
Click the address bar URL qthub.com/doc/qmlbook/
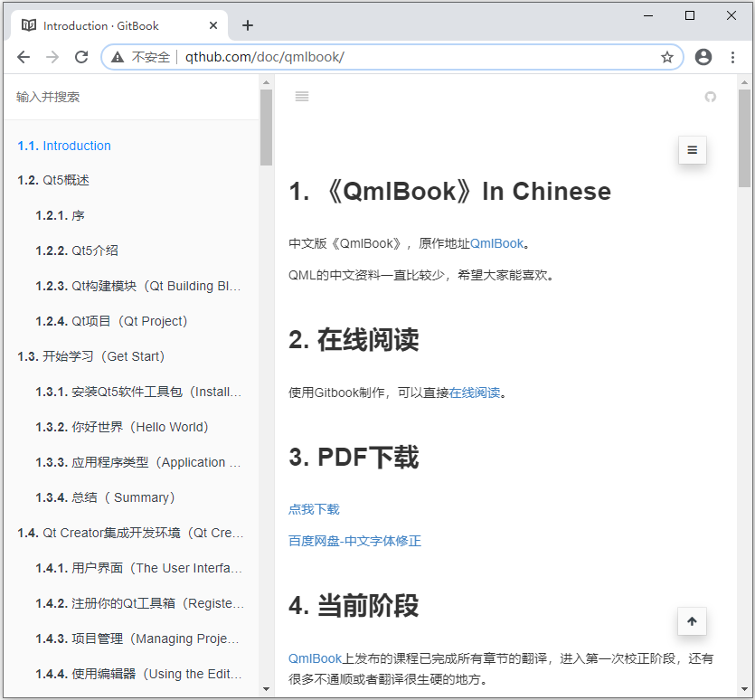264,57
